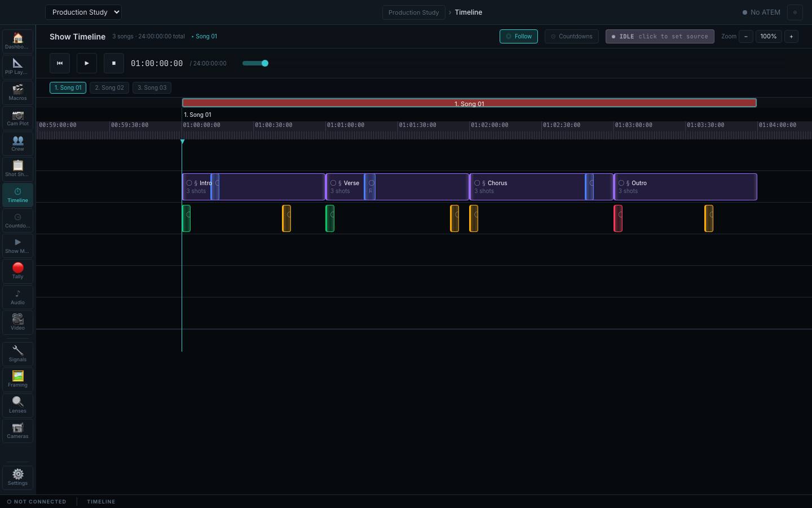The height and width of the screenshot is (508, 812).
Task: Click the blue marker in Intro section
Action: tap(215, 187)
